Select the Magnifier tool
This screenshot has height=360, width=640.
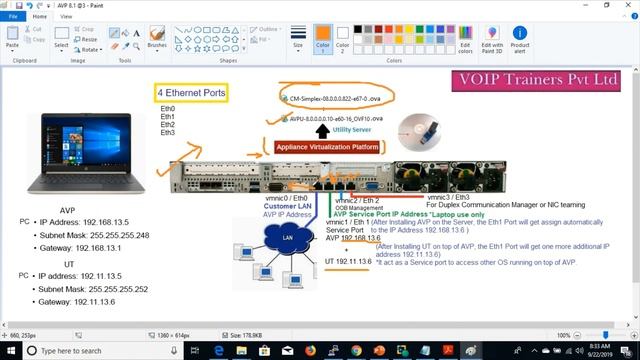(x=136, y=47)
